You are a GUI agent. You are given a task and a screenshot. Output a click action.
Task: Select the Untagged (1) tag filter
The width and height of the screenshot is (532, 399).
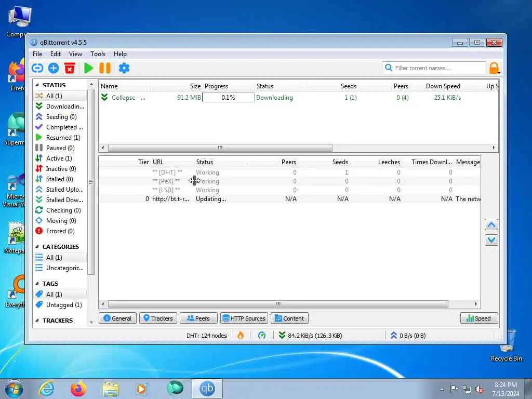click(x=60, y=305)
